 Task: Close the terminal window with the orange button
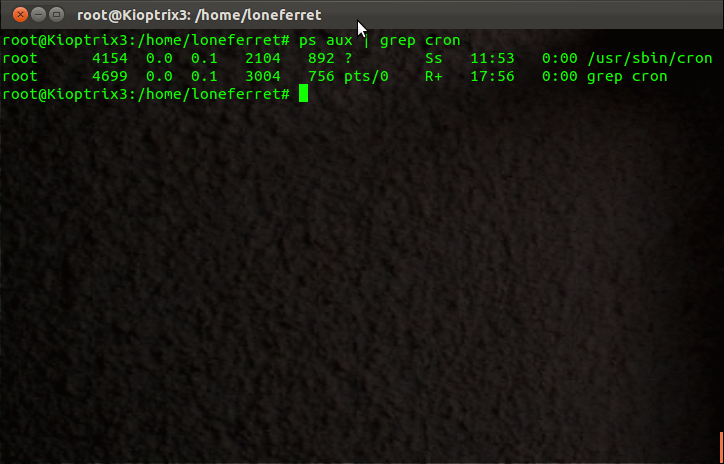(x=20, y=15)
